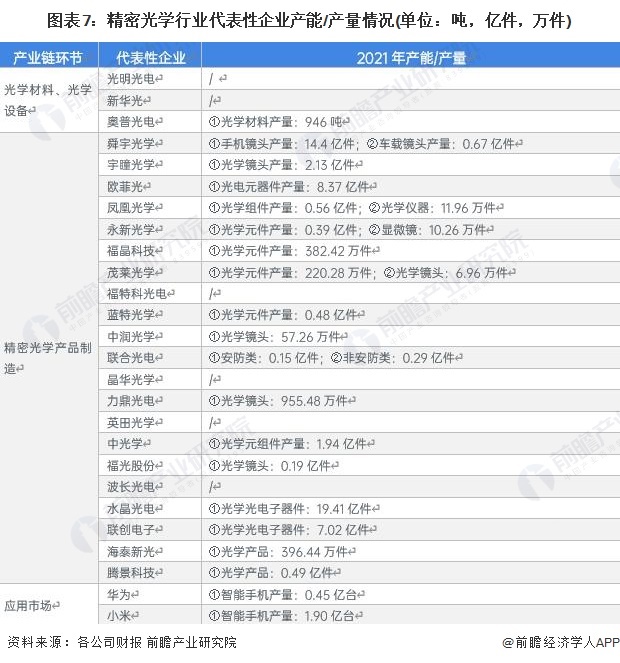The height and width of the screenshot is (663, 620).
Task: Click 光学元件产量：220.28万件 value row
Action: 362,273
